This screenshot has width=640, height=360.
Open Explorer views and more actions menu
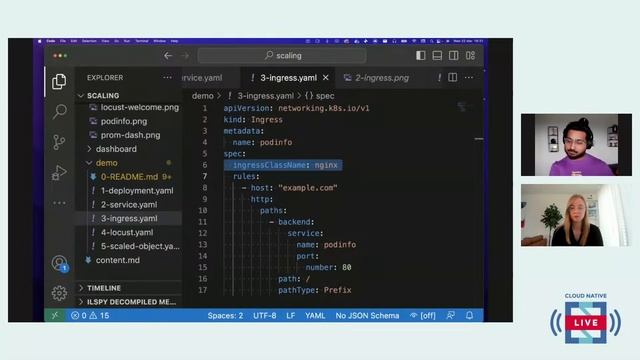[x=167, y=78]
